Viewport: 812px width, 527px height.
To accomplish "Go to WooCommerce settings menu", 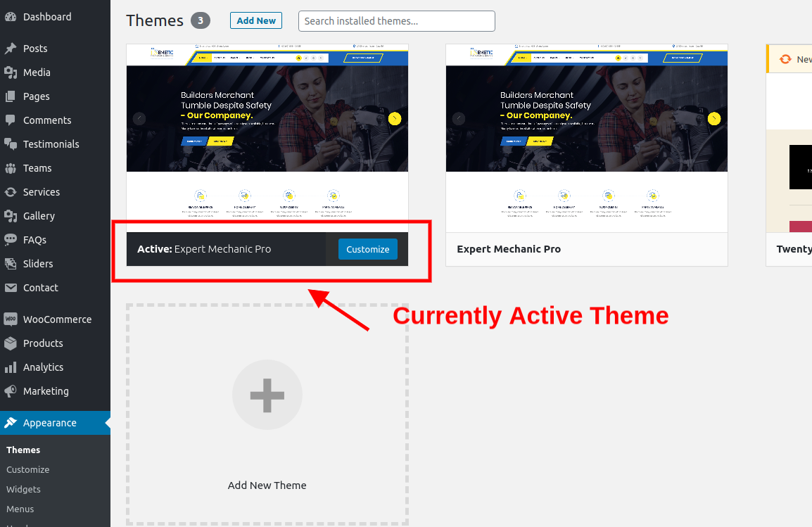I will click(x=55, y=319).
